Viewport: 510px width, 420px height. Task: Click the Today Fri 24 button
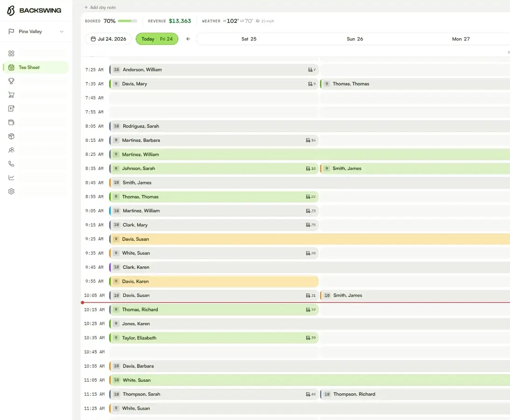pyautogui.click(x=157, y=39)
